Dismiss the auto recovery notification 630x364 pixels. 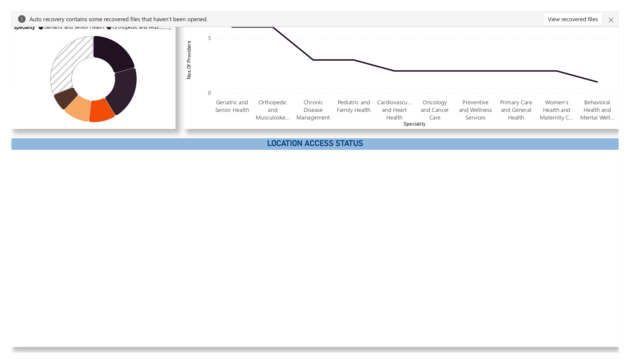tap(611, 20)
